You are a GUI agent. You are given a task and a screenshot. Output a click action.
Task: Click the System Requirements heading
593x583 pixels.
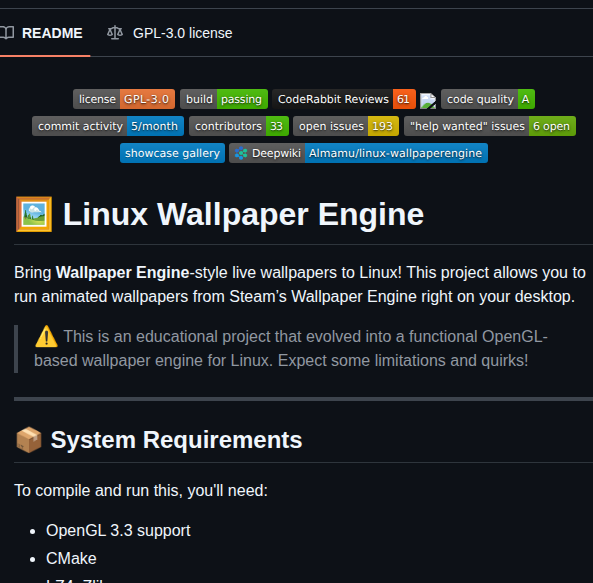pos(176,440)
